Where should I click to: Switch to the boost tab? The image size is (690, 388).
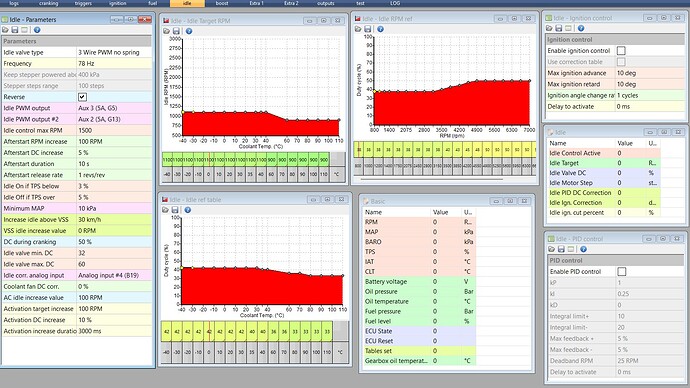(222, 3)
